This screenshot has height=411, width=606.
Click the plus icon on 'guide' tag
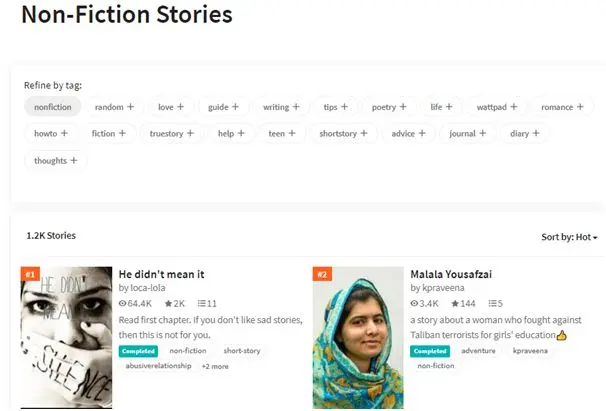236,107
